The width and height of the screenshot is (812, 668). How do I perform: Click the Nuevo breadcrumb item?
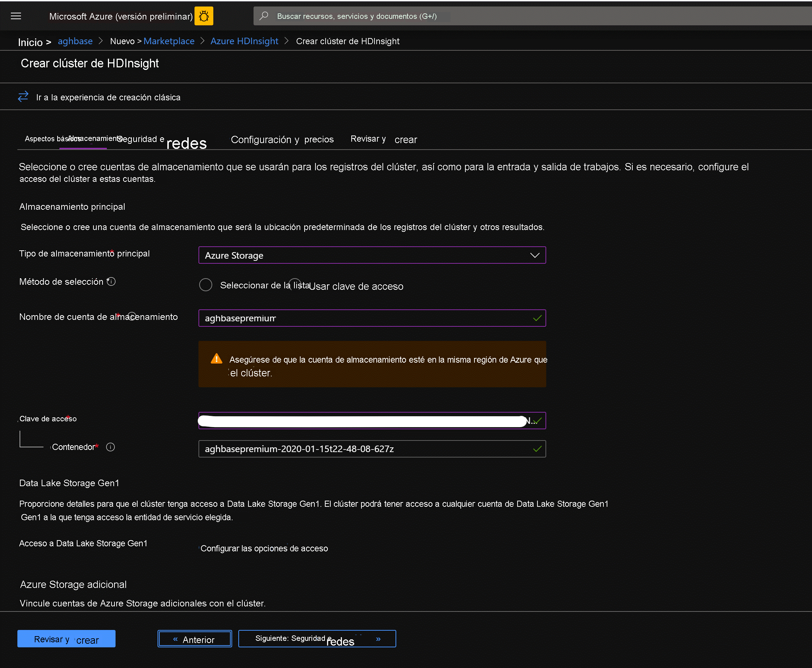(122, 41)
